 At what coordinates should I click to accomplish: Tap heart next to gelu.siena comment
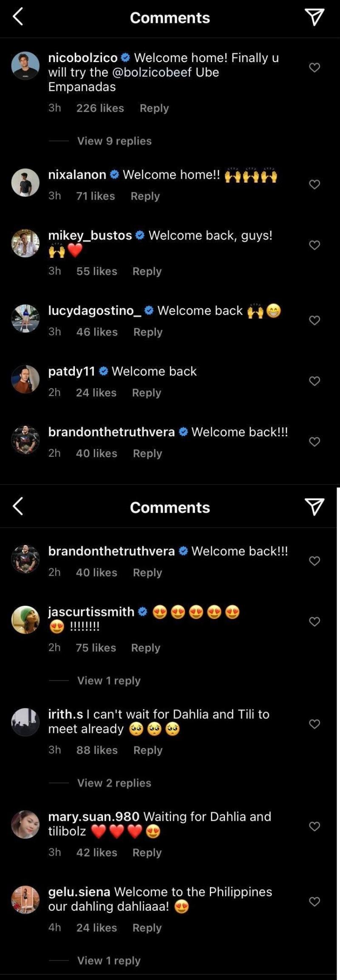[x=314, y=902]
